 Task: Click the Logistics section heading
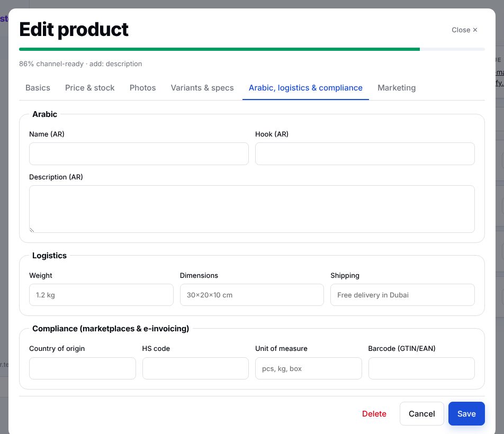pyautogui.click(x=50, y=256)
